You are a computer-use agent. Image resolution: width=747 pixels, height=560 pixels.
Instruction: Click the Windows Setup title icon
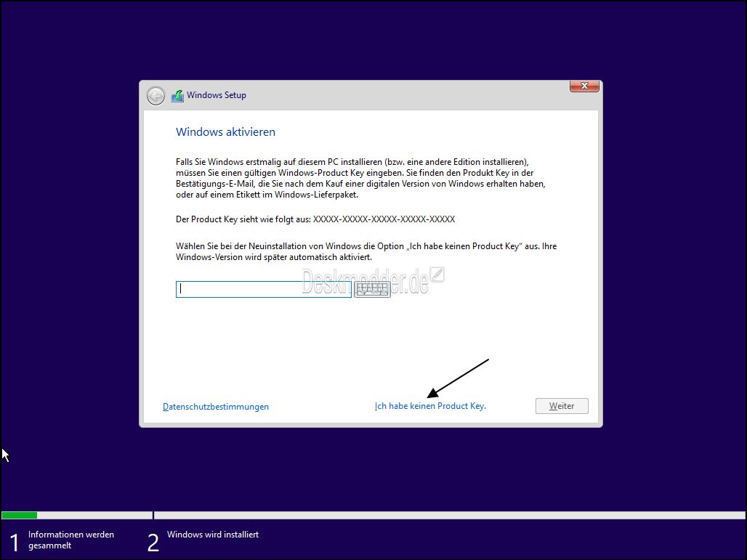(178, 96)
